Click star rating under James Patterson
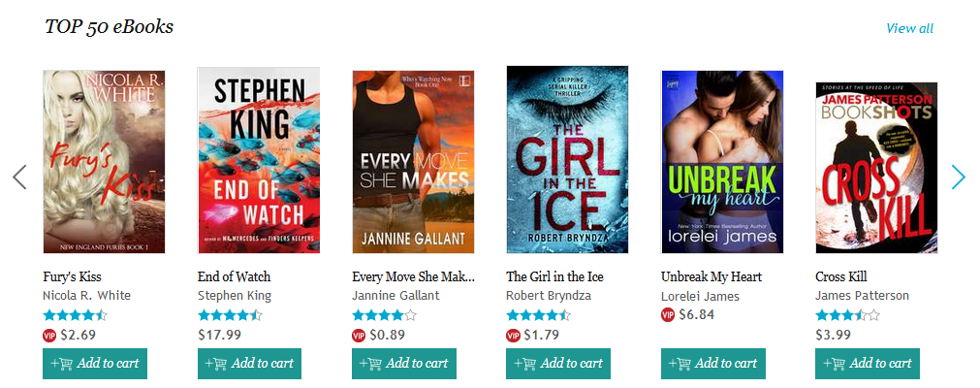Image resolution: width=980 pixels, height=388 pixels. pos(847,315)
